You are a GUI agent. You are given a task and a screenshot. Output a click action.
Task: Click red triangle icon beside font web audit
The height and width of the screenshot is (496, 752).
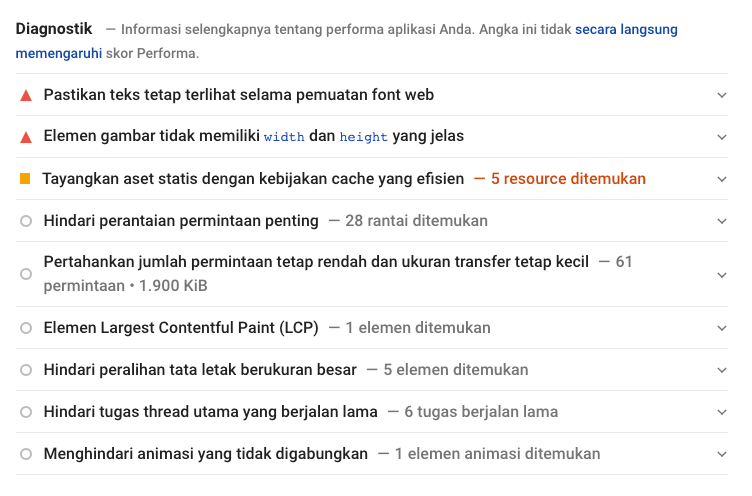[26, 95]
